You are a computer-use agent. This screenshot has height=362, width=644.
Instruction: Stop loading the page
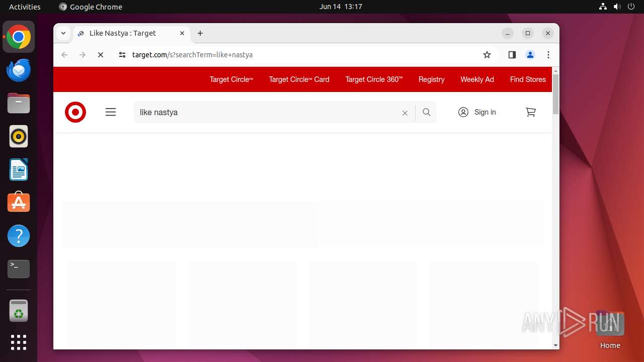coord(101,55)
